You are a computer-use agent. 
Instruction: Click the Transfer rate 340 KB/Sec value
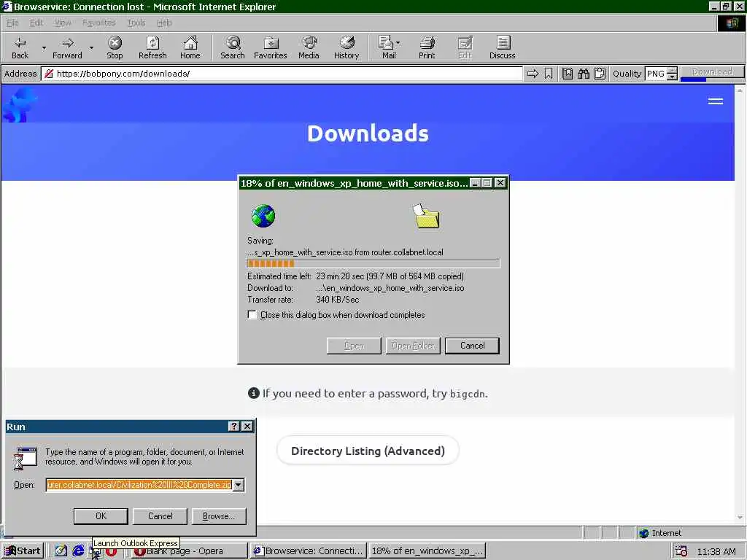click(338, 300)
